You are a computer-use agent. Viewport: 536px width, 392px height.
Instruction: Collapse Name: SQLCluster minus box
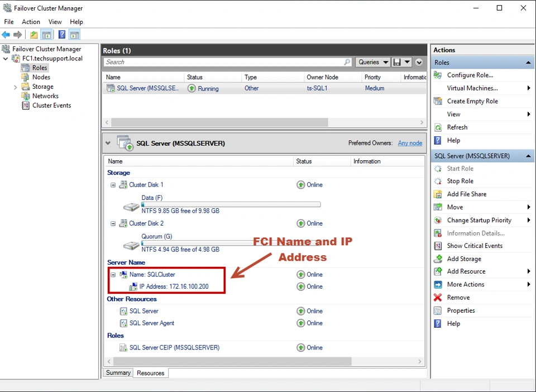pos(113,275)
